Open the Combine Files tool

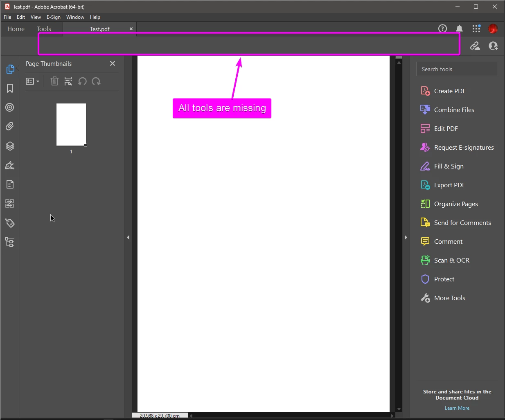coord(447,110)
